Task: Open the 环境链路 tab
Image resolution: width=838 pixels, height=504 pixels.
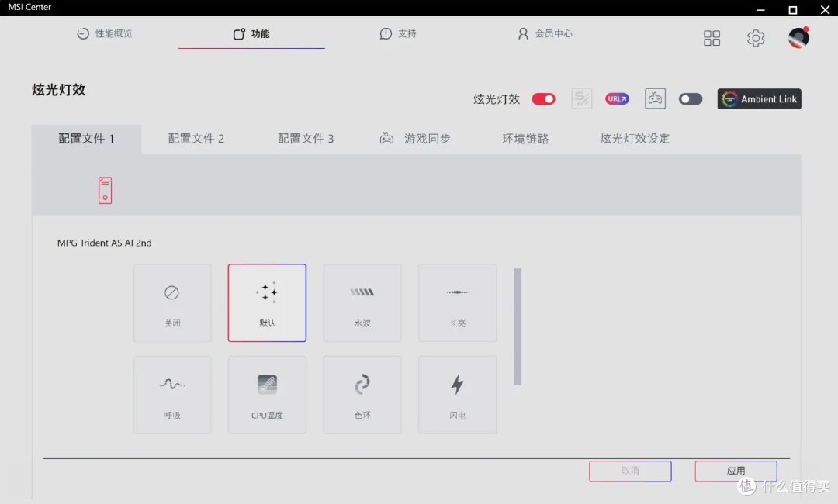Action: 525,139
